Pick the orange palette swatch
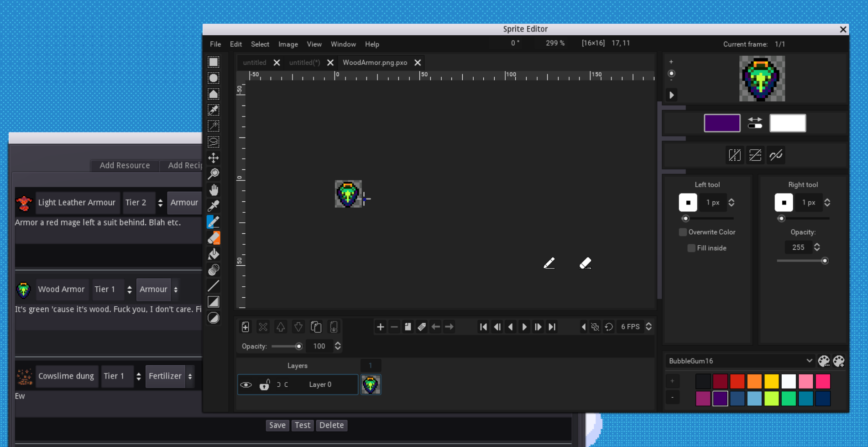Image resolution: width=868 pixels, height=447 pixels. (x=754, y=381)
